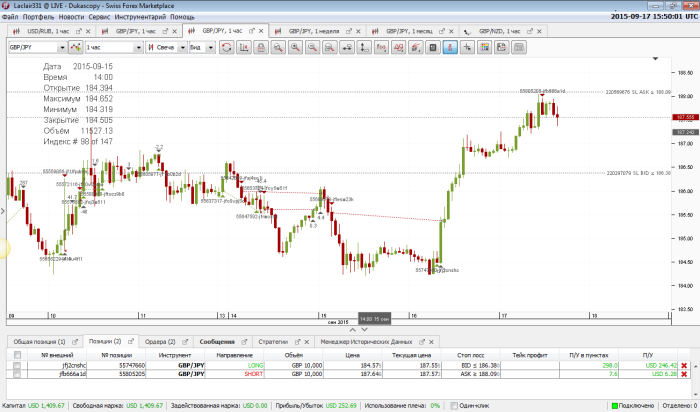This screenshot has width=700, height=412.
Task: Click the refresh chart icon in toolbar
Action: [x=226, y=47]
